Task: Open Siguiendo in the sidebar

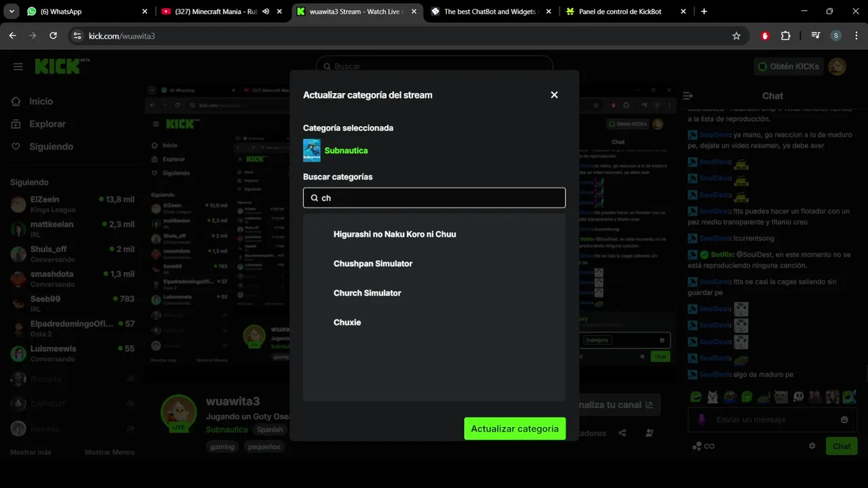Action: [x=51, y=146]
